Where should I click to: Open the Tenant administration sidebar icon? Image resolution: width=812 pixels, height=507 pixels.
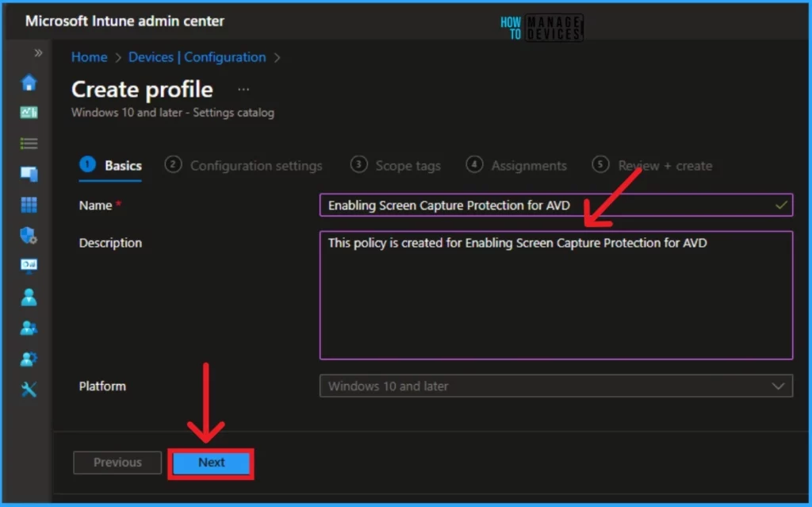click(x=29, y=359)
